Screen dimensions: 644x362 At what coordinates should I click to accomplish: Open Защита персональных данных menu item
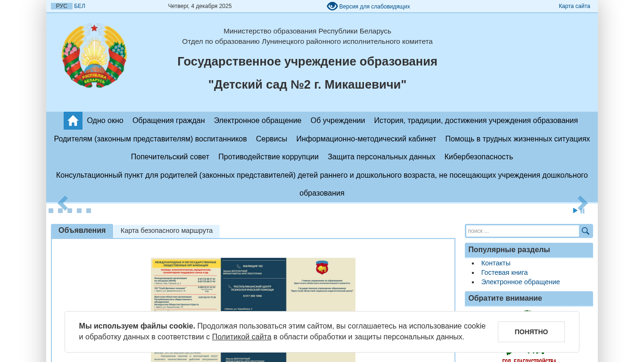[x=381, y=157]
